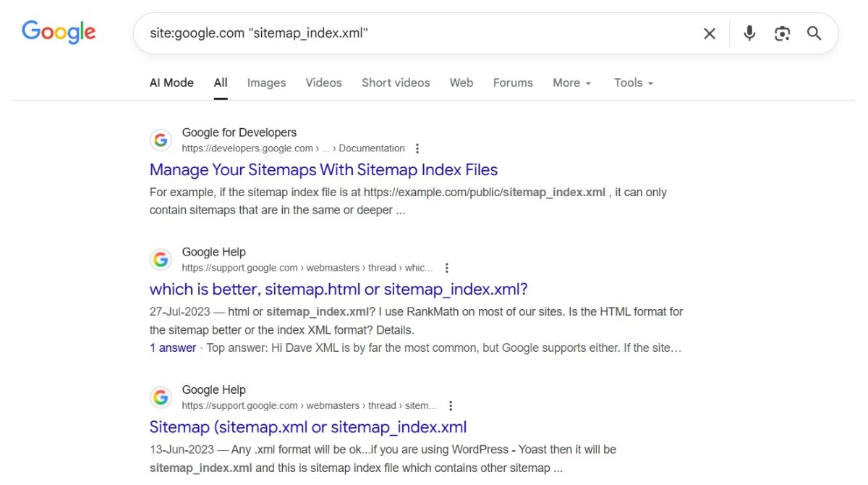This screenshot has width=868, height=485.
Task: Click 'Top answer: Hi Dave XML' text
Action: point(273,348)
